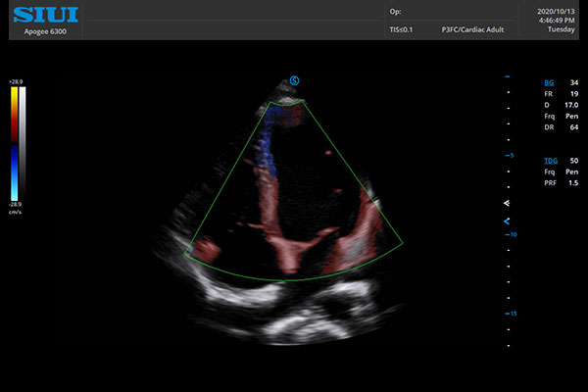Click the +28.9 velocity scale value
This screenshot has height=392, width=588.
tap(16, 81)
